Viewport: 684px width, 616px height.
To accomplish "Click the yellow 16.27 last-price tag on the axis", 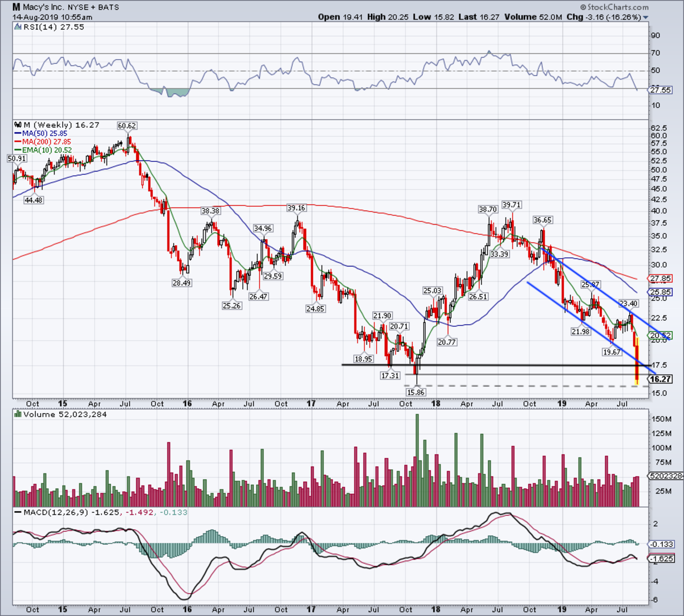I will (659, 378).
